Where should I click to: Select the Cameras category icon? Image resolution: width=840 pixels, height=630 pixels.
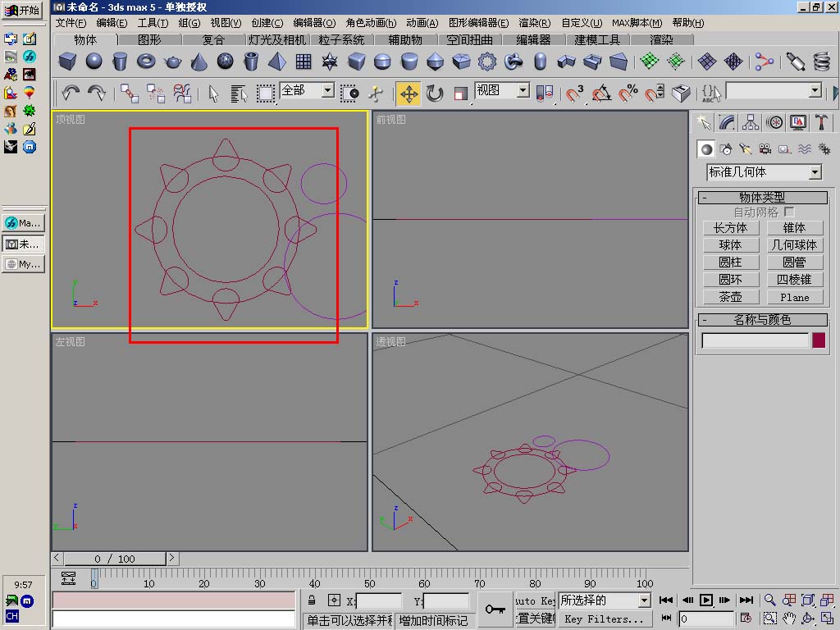pos(765,149)
